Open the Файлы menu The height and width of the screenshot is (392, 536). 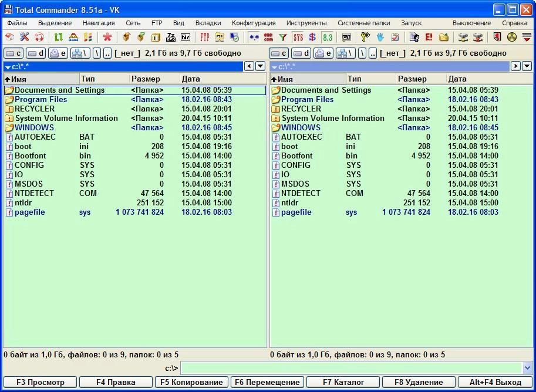[x=17, y=23]
